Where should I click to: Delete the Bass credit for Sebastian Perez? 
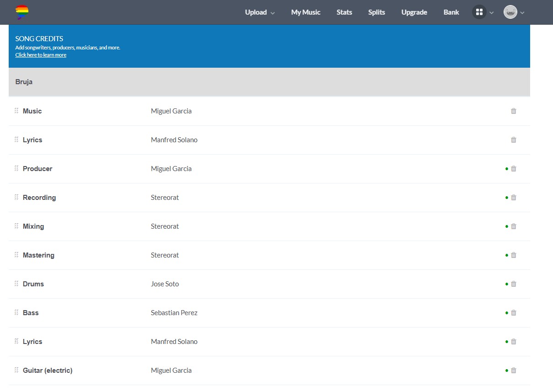coord(514,313)
